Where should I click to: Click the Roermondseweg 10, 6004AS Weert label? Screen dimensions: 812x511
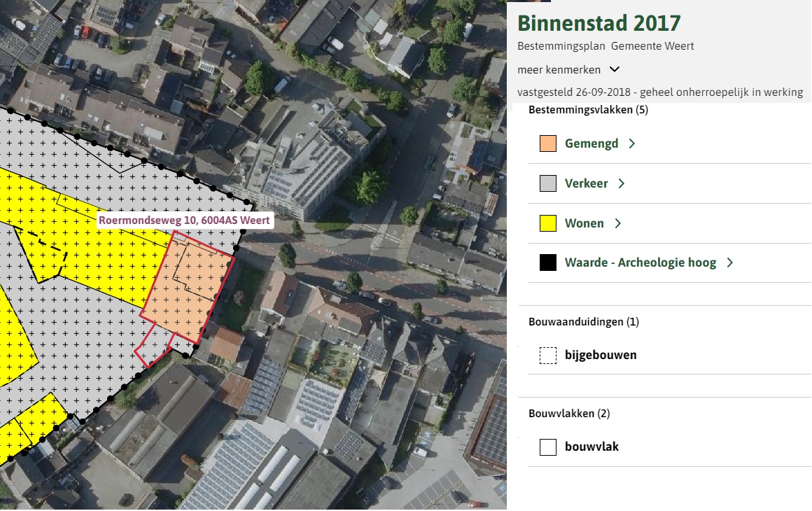point(185,220)
